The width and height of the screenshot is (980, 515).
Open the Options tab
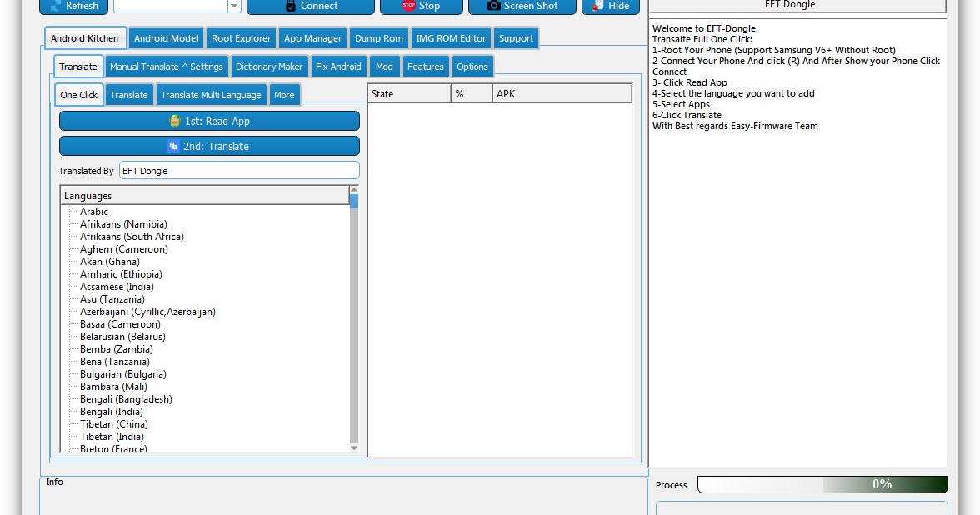coord(472,67)
